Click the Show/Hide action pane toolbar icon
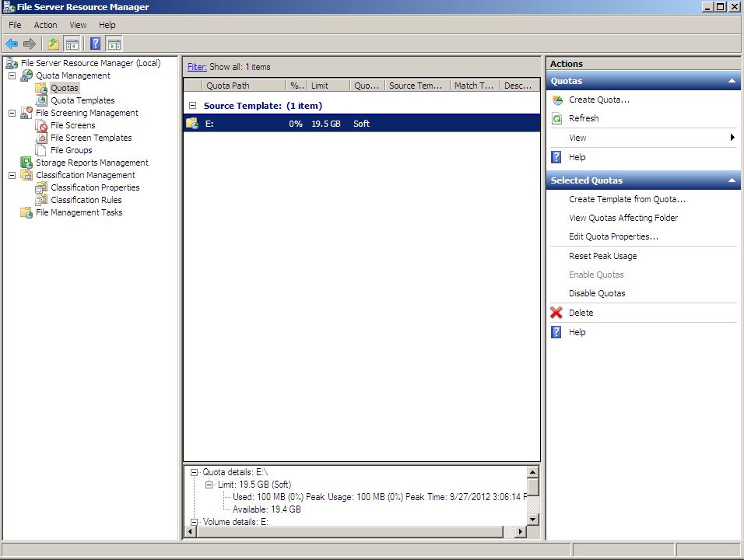Viewport: 744px width, 560px height. [x=114, y=44]
